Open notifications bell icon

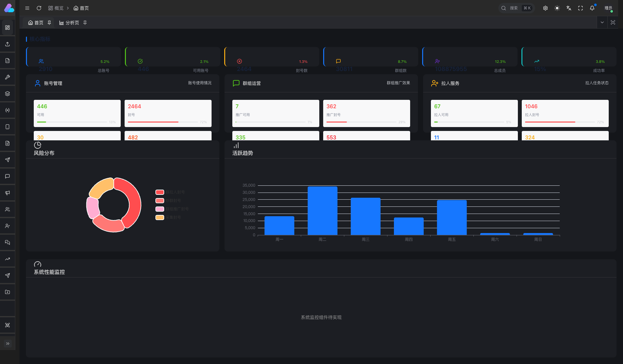[592, 8]
